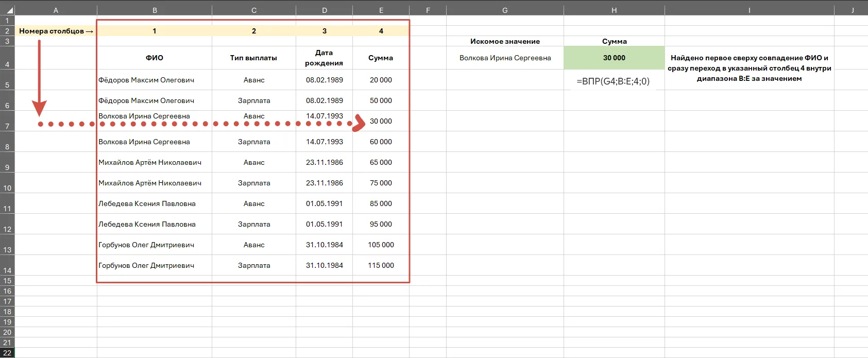Select the 75 000 amount cell
The image size is (868, 358).
point(381,183)
